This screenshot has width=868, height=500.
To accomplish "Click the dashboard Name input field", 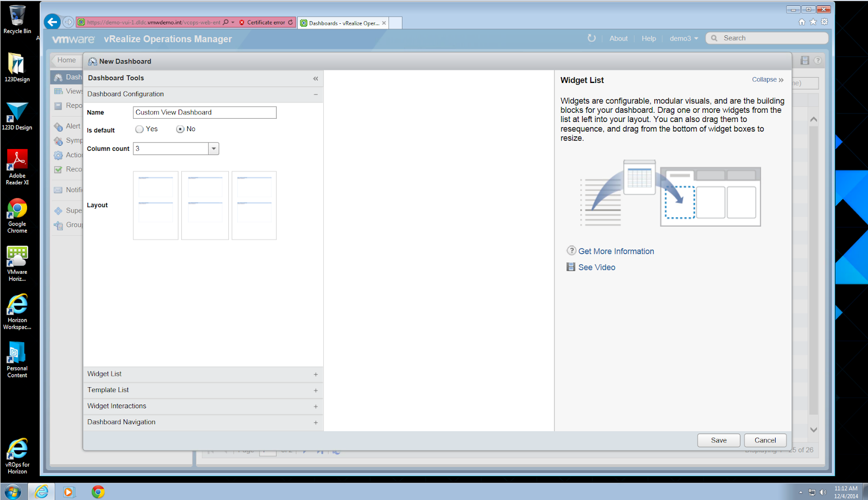I will pyautogui.click(x=205, y=112).
